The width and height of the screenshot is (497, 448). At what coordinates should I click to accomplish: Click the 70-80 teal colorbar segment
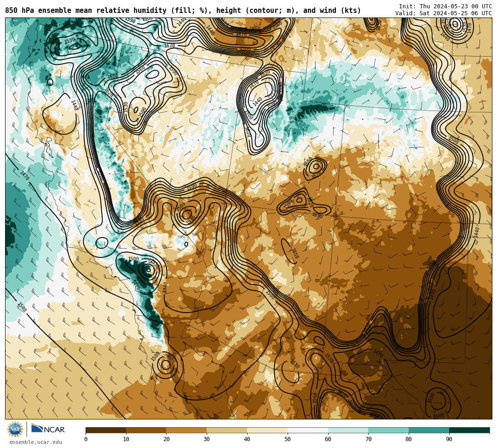tap(388, 430)
